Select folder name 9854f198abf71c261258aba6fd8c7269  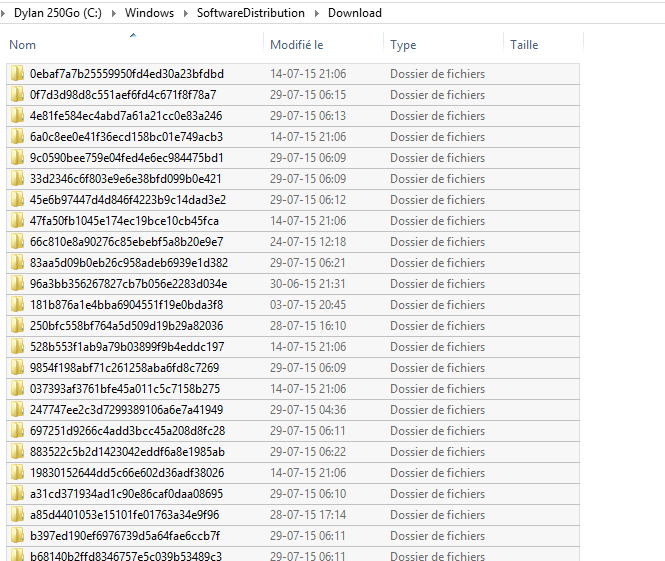[x=124, y=368]
